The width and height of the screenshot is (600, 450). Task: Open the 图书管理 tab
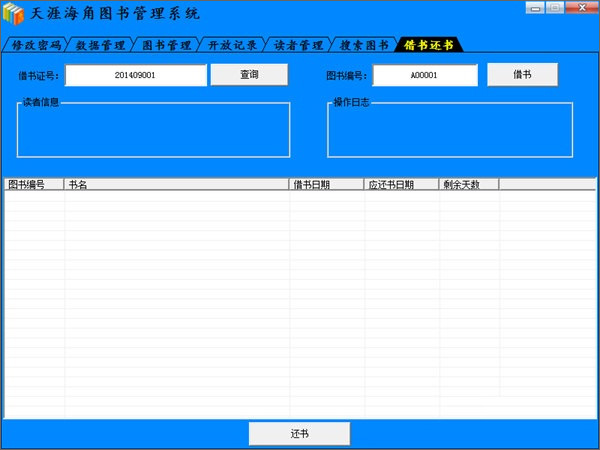point(166,45)
